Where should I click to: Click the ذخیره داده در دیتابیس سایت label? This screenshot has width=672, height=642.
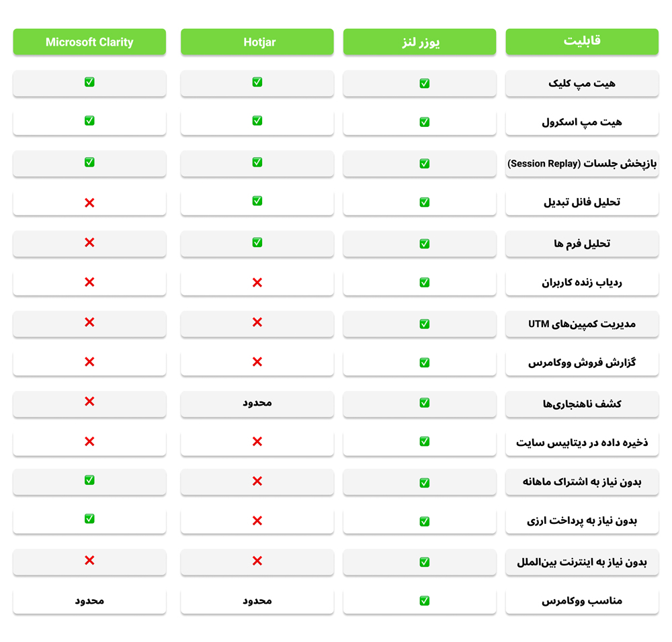582,443
